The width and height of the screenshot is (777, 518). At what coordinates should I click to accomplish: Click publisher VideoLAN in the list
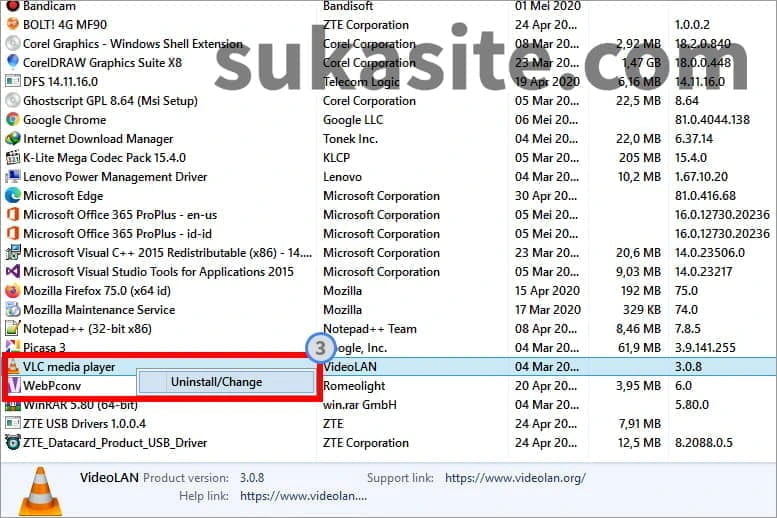click(x=350, y=367)
